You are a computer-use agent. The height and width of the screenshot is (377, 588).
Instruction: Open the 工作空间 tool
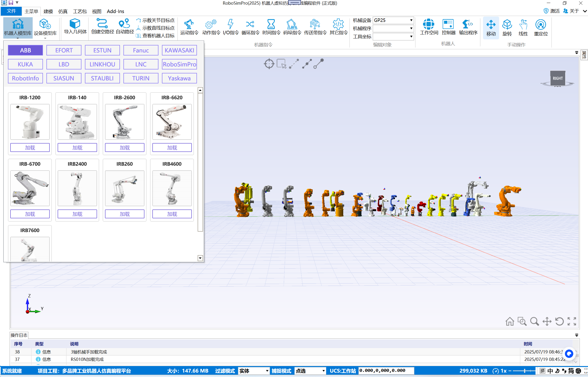point(428,27)
